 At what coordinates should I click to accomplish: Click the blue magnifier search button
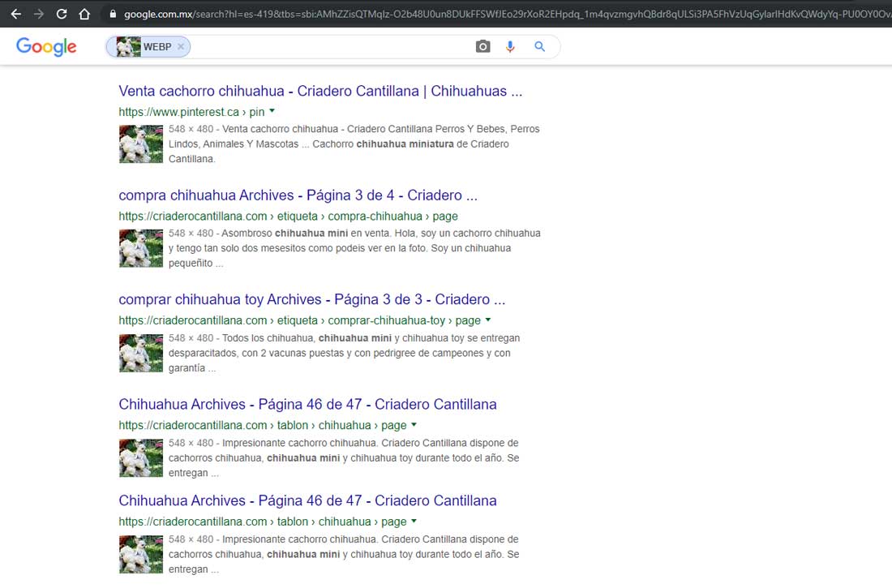(539, 47)
